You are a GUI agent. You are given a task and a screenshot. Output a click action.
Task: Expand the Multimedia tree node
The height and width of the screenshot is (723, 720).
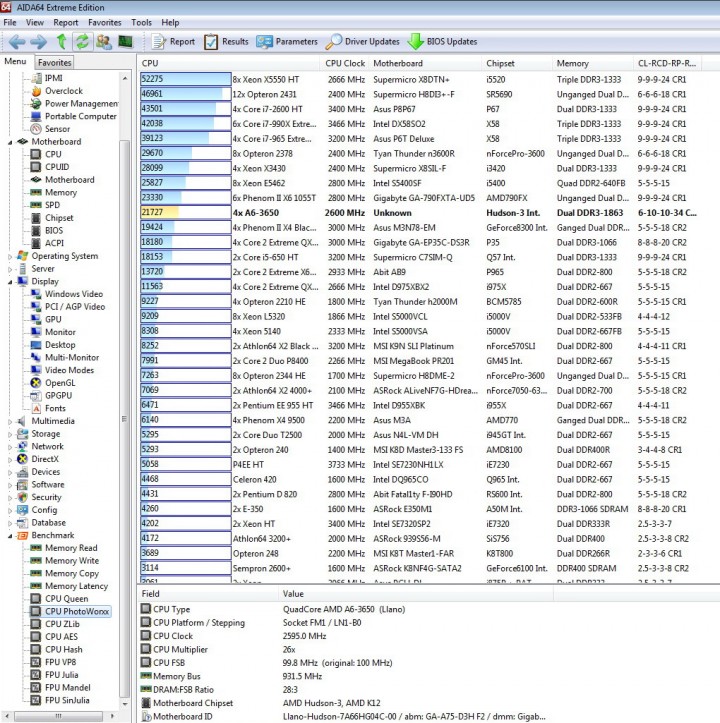pyautogui.click(x=10, y=421)
